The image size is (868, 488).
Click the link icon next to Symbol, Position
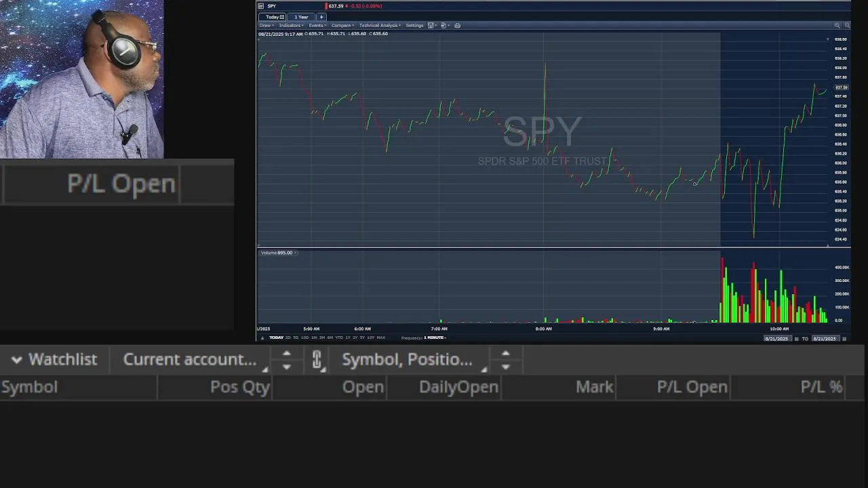pos(317,360)
